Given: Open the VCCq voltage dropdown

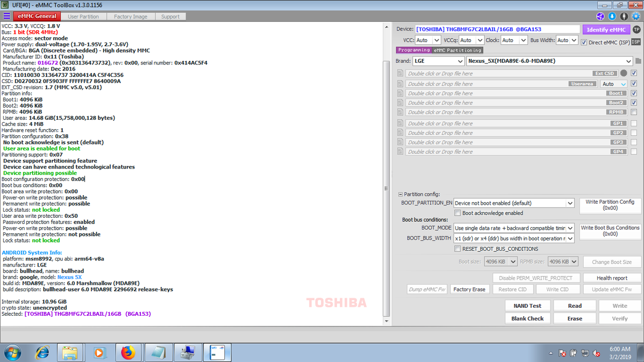Looking at the screenshot, I should [471, 40].
